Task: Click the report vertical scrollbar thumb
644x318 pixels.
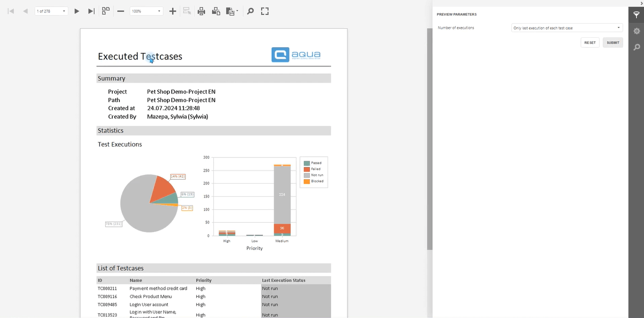Action: point(429,139)
